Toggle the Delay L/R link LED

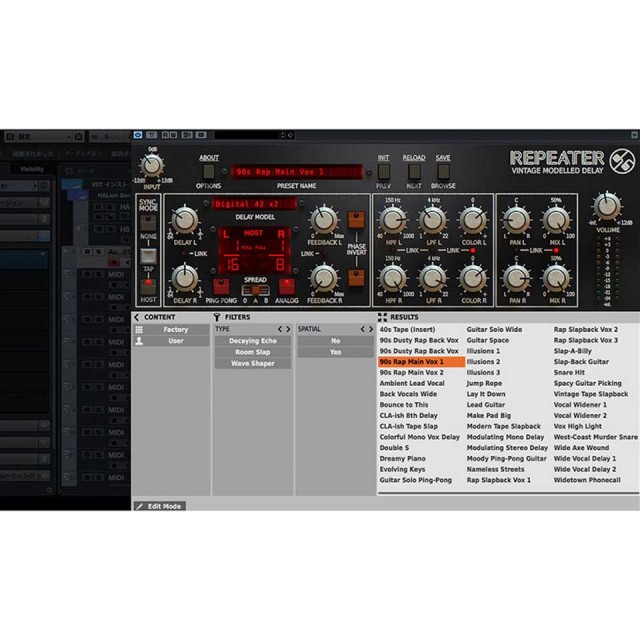tap(185, 254)
